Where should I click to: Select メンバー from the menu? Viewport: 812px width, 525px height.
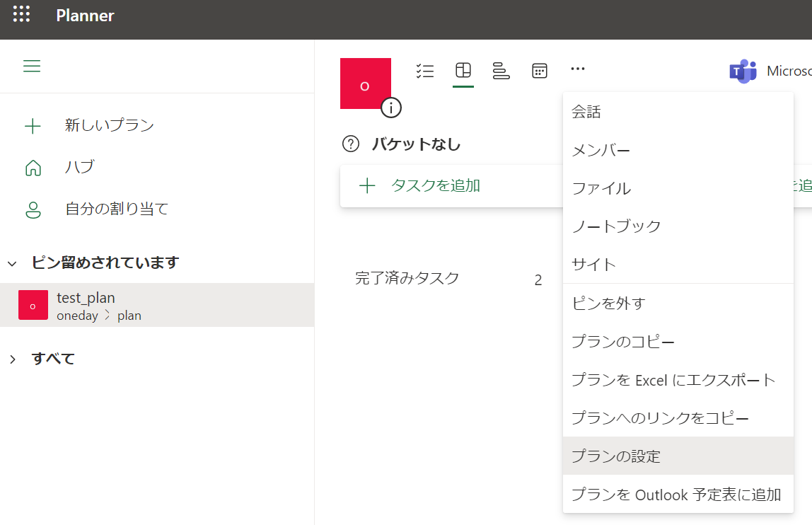tap(678, 150)
